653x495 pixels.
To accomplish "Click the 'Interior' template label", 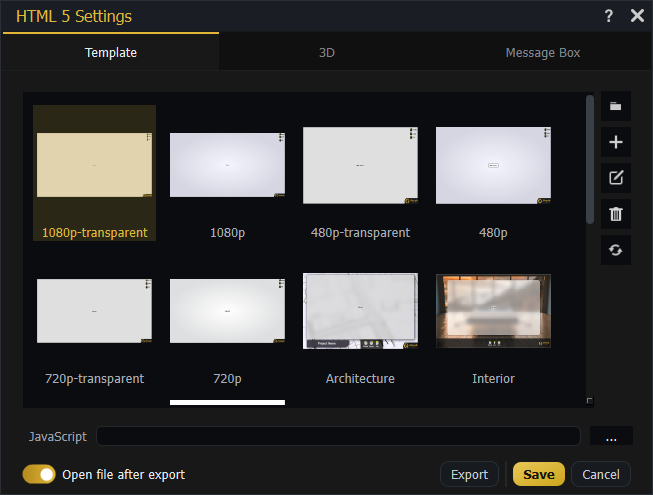I will point(493,378).
